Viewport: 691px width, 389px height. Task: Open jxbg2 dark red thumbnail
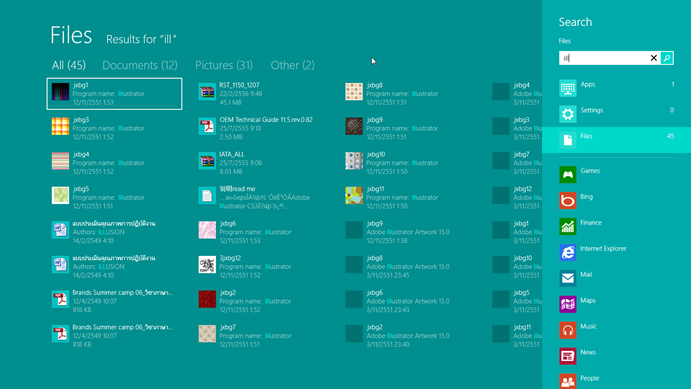point(207,299)
